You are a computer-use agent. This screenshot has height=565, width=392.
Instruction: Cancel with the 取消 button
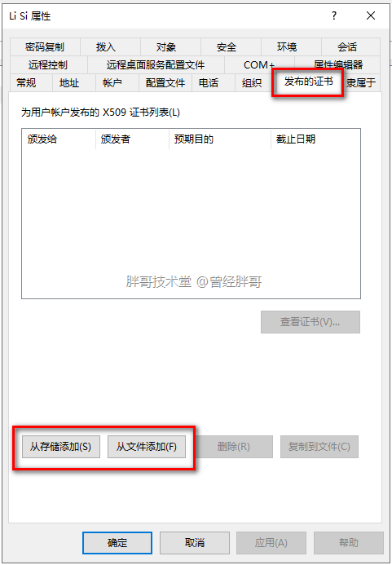(195, 543)
